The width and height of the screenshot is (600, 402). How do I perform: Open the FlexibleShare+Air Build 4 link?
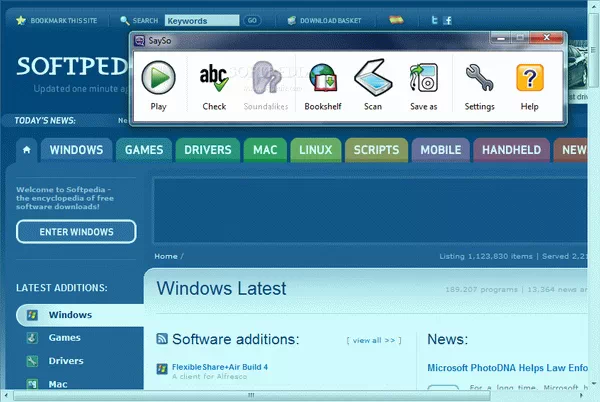pos(219,367)
